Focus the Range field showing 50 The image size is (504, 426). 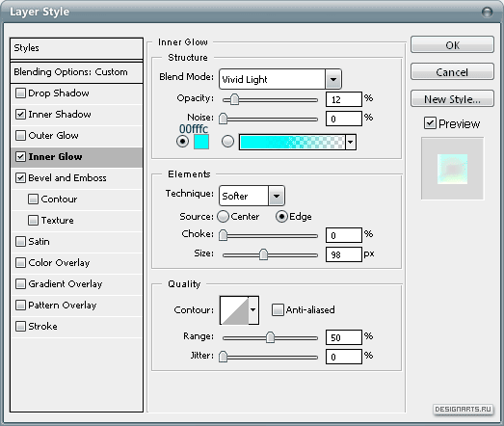(x=344, y=337)
